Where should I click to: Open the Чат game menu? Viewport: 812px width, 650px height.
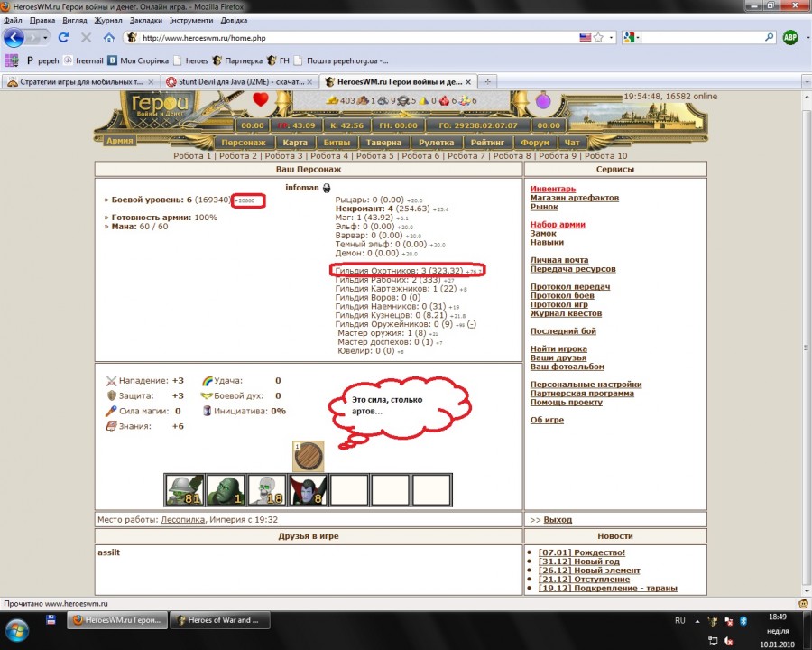pyautogui.click(x=572, y=143)
